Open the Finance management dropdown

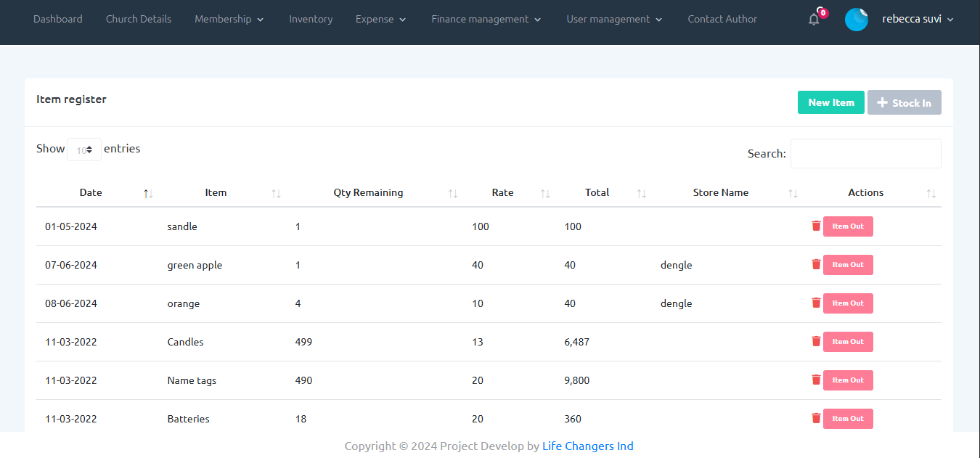486,20
